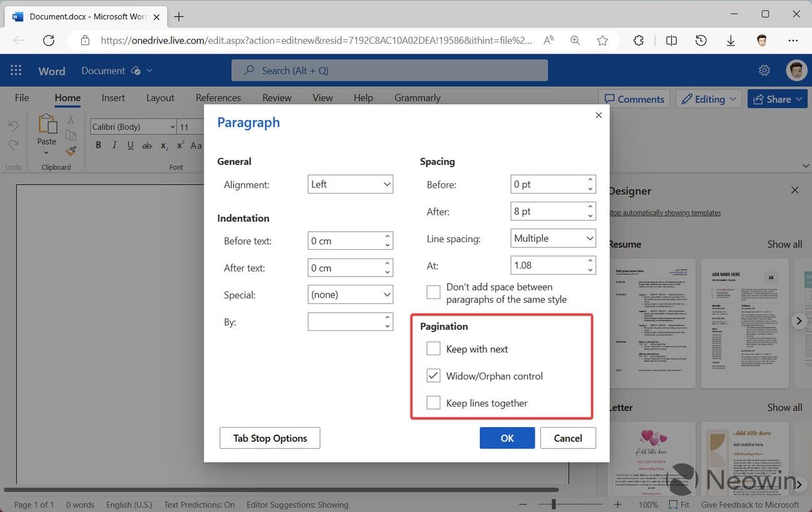Switch to the References ribbon tab
The height and width of the screenshot is (512, 812).
click(x=218, y=97)
